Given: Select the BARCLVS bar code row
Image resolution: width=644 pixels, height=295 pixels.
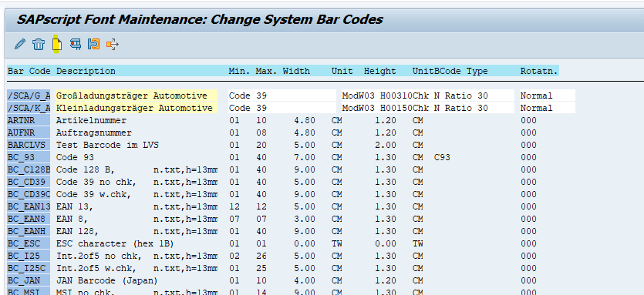Looking at the screenshot, I should click(x=29, y=146).
